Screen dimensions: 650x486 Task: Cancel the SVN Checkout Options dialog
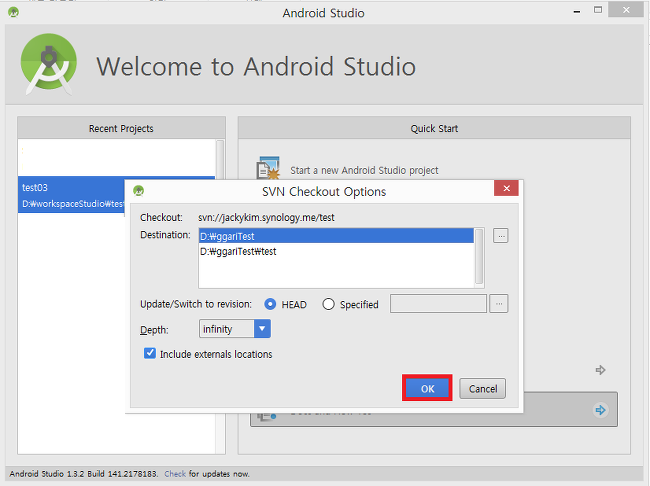(x=483, y=389)
